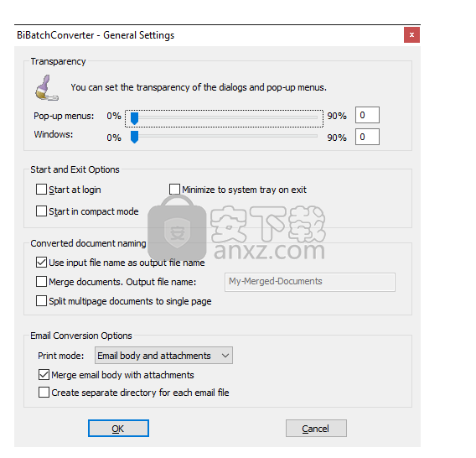Viewport: 476px width, 458px height.
Task: Confirm settings with the OK button
Action: pyautogui.click(x=118, y=428)
